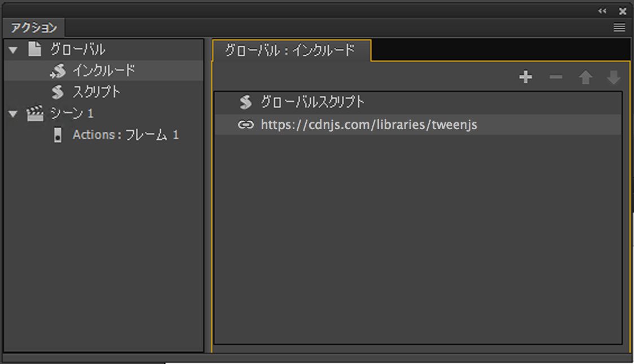Image resolution: width=634 pixels, height=364 pixels.
Task: Select the シーン 1 row label
Action: 72,113
